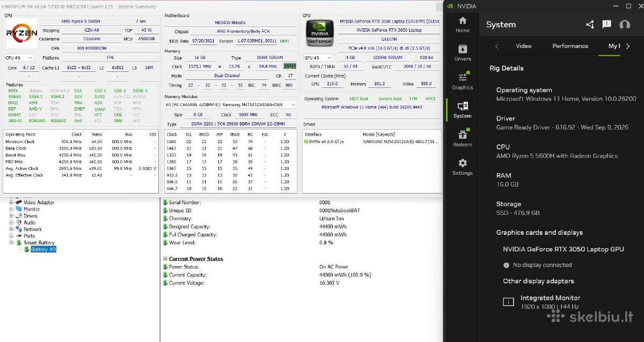The width and height of the screenshot is (644, 342).
Task: Open Drivers in the NVIDIA sidebar
Action: (x=462, y=53)
